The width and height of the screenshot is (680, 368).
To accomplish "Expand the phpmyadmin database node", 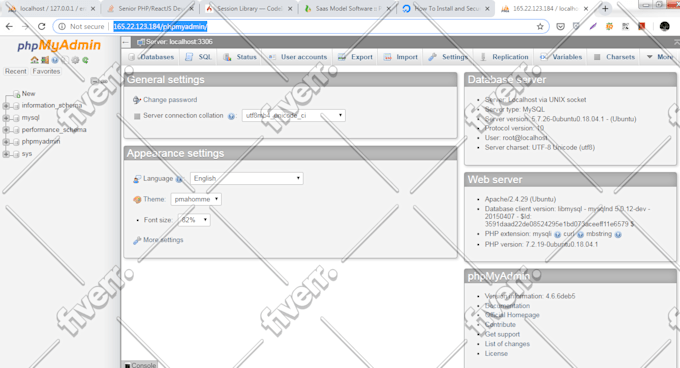I will click(x=6, y=142).
